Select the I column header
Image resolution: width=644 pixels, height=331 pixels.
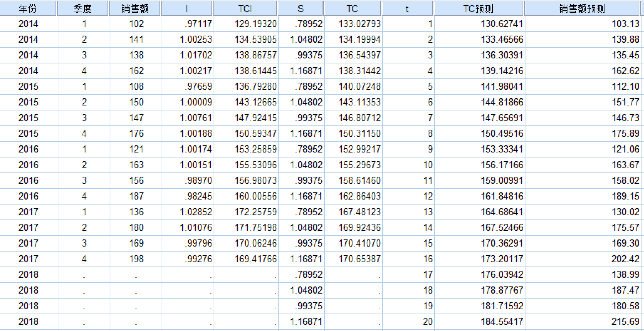tap(187, 9)
